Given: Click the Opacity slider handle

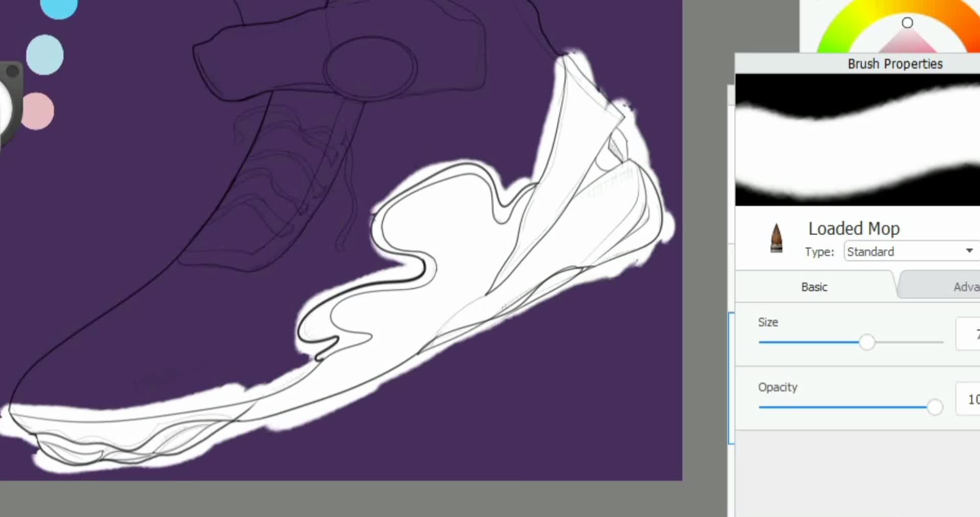Looking at the screenshot, I should pyautogui.click(x=935, y=407).
